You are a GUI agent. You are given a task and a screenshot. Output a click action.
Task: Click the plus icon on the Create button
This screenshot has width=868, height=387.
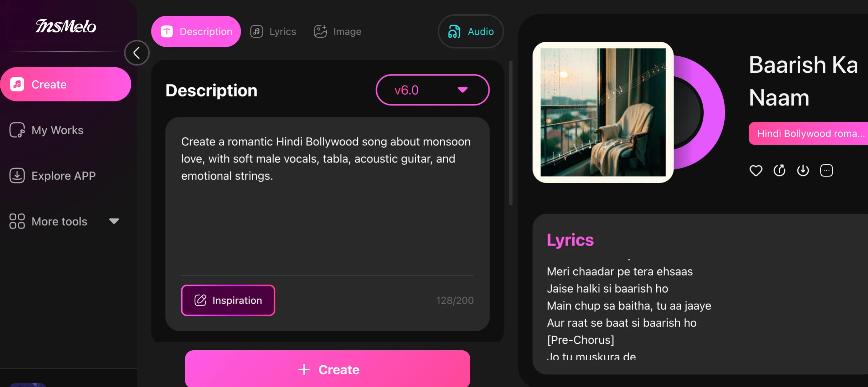pyautogui.click(x=304, y=370)
